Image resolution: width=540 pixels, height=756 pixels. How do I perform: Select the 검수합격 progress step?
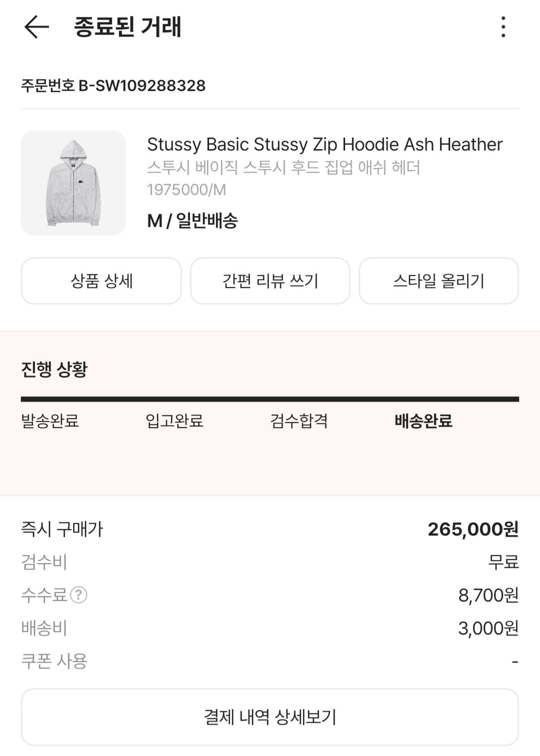click(299, 421)
